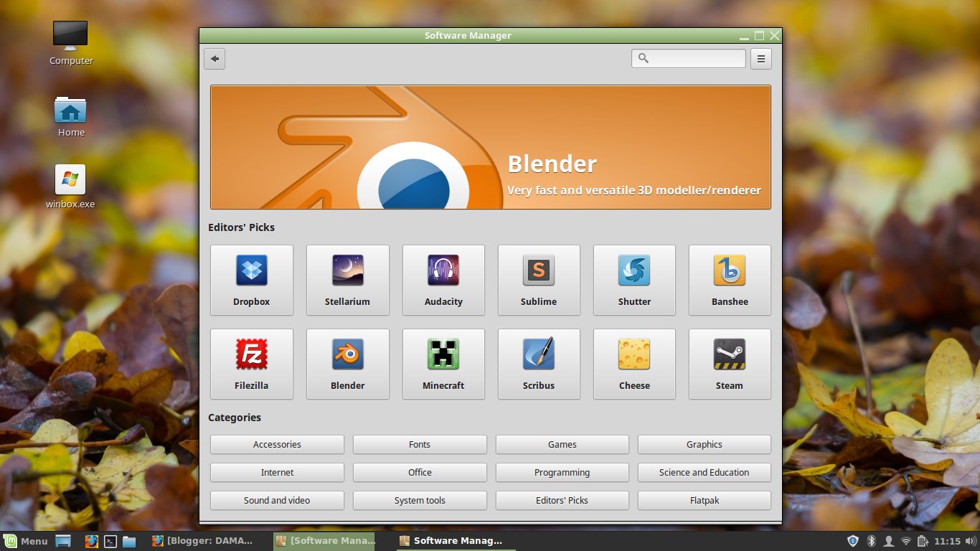Open the Cheese webcam app listing
This screenshot has width=980, height=551.
[x=634, y=364]
